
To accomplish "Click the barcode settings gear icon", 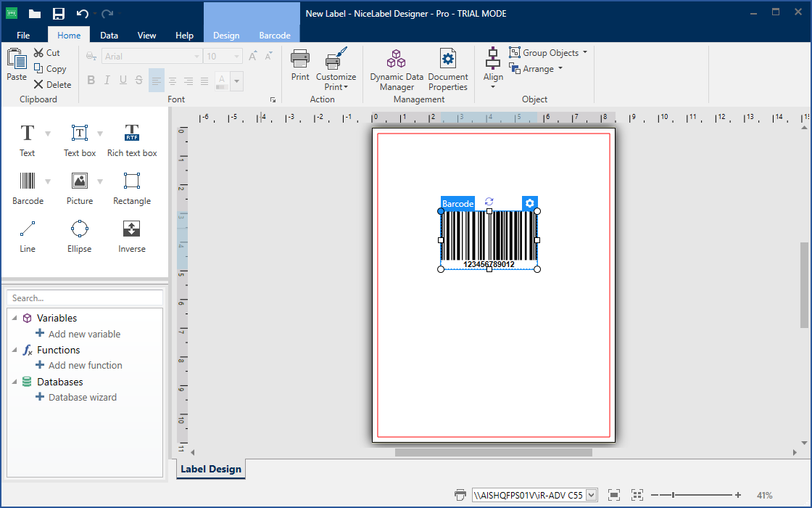I will 530,204.
